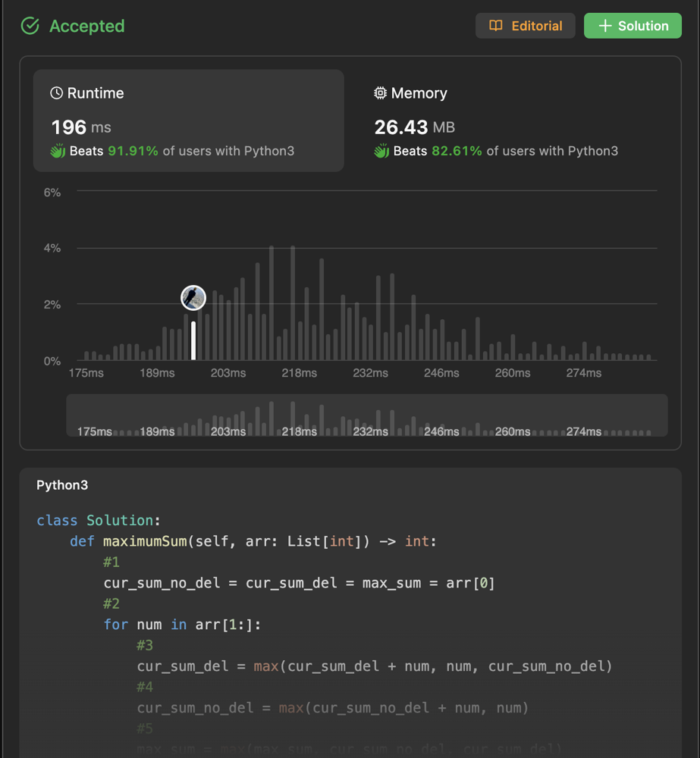700x758 pixels.
Task: Click the book icon on Editorial button
Action: coord(495,26)
